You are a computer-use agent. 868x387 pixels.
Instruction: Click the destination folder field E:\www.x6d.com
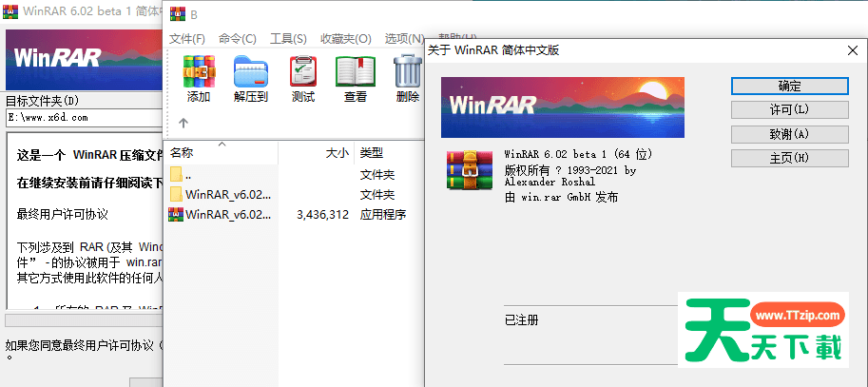pyautogui.click(x=85, y=118)
